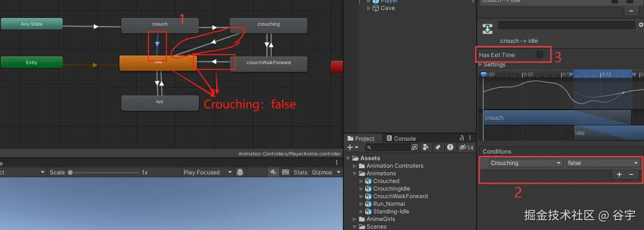644x230 pixels.
Task: Select the Cave object in Hierarchy
Action: point(387,8)
